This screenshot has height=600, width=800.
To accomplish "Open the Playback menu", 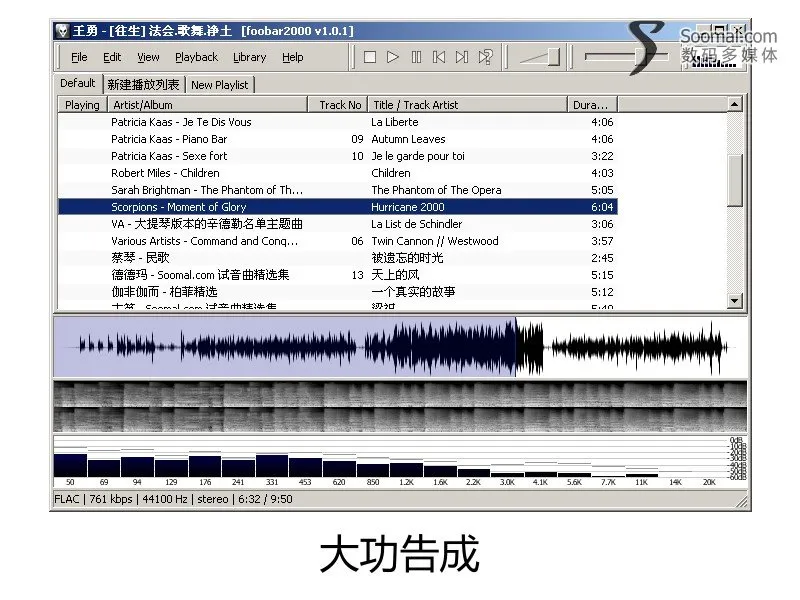I will [x=196, y=57].
